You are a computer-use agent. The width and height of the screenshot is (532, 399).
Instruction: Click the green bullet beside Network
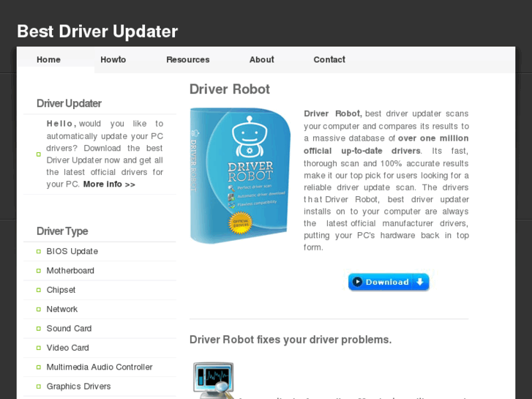click(39, 310)
